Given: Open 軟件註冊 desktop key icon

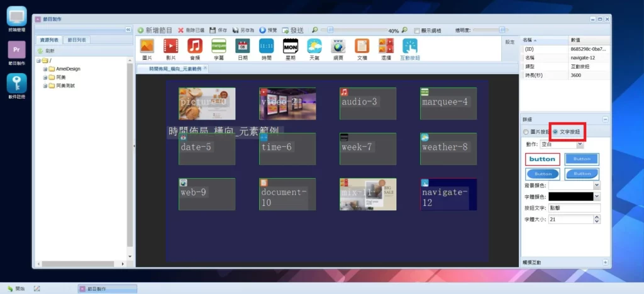Looking at the screenshot, I should [x=16, y=86].
